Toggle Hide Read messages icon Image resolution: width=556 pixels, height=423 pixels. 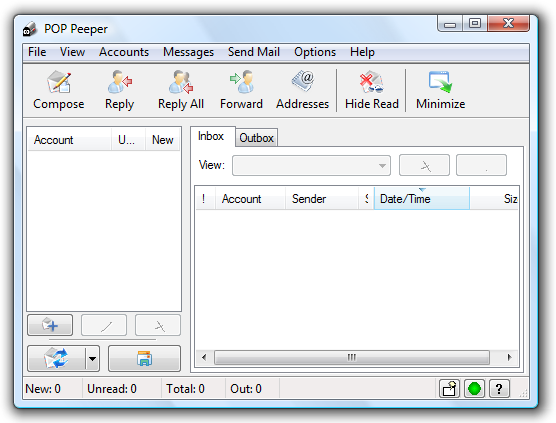[x=372, y=82]
